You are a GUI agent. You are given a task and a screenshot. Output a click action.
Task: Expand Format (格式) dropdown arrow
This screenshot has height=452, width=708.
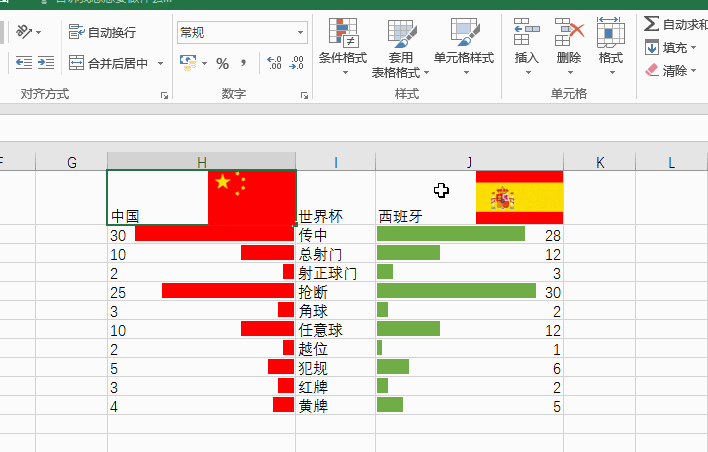pos(611,72)
